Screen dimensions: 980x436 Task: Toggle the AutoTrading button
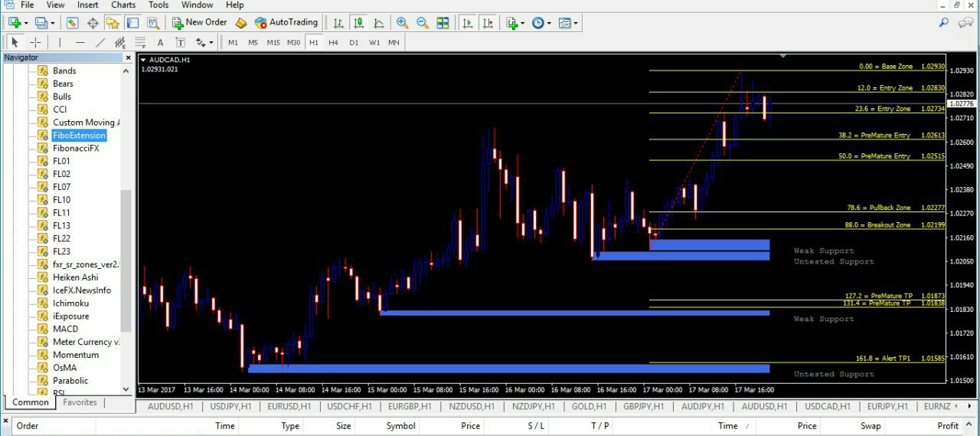(x=286, y=23)
